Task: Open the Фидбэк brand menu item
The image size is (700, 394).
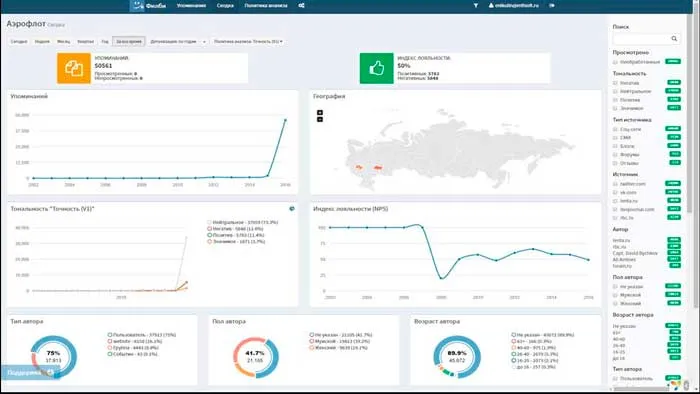Action: click(x=156, y=6)
